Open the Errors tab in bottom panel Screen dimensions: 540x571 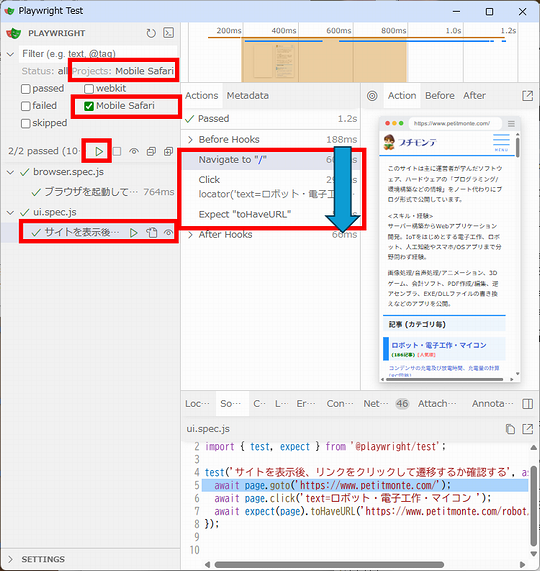[306, 403]
